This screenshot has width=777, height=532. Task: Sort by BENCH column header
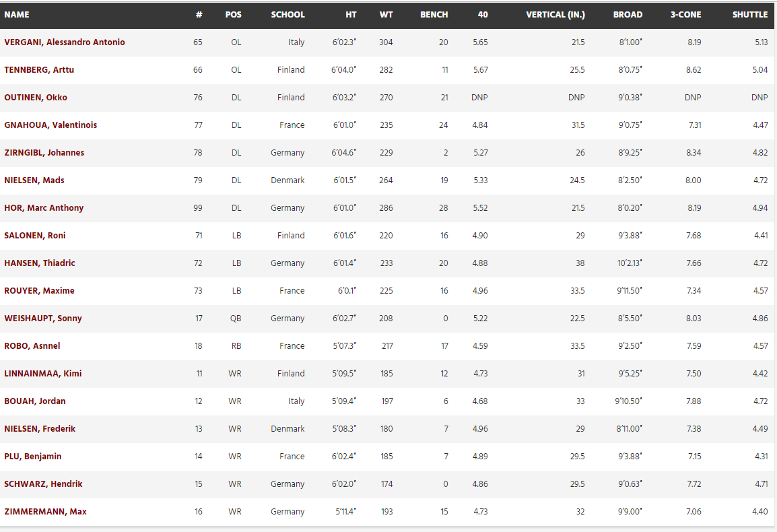[x=434, y=15]
